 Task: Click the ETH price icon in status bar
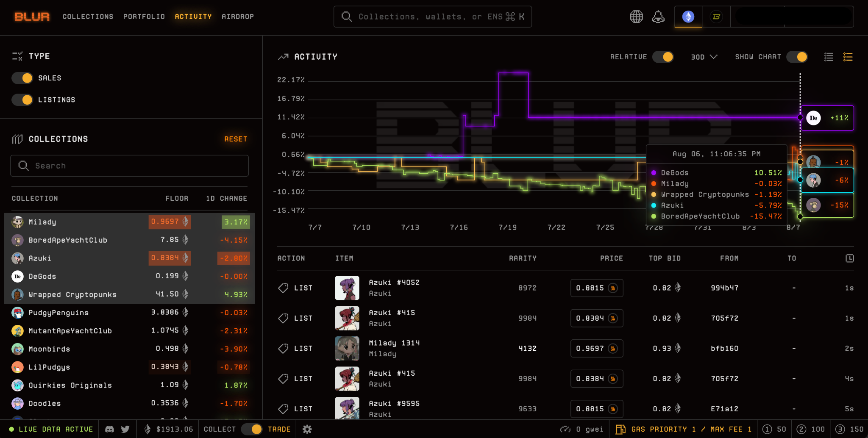(147, 429)
